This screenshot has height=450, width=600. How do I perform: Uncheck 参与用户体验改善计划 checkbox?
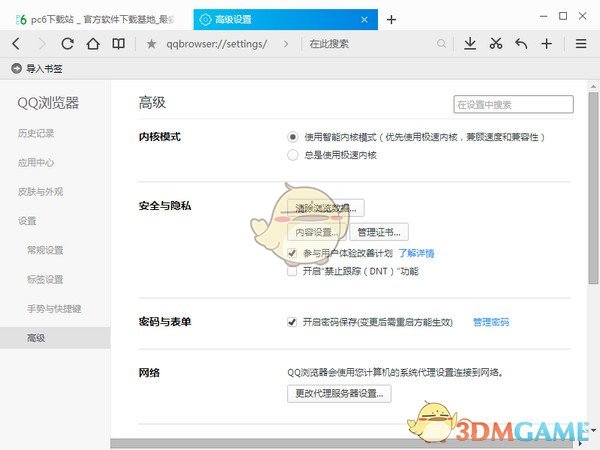[x=292, y=253]
